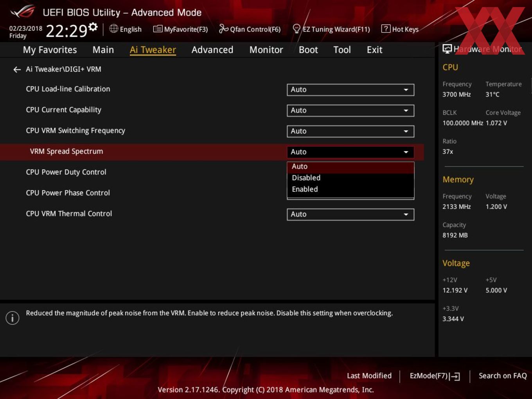The image size is (532, 399).
Task: Select the Ai Tweaker tab
Action: [x=153, y=50]
